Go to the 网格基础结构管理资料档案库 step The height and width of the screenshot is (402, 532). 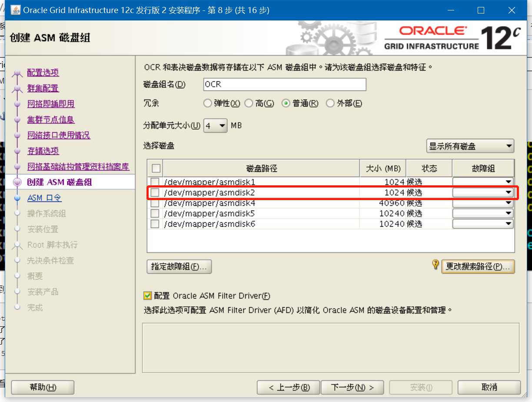coord(78,167)
